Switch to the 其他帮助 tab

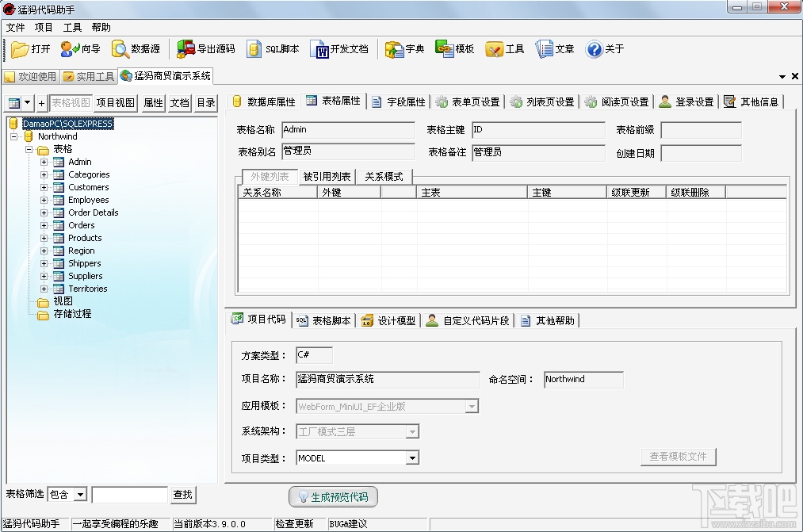click(x=548, y=320)
